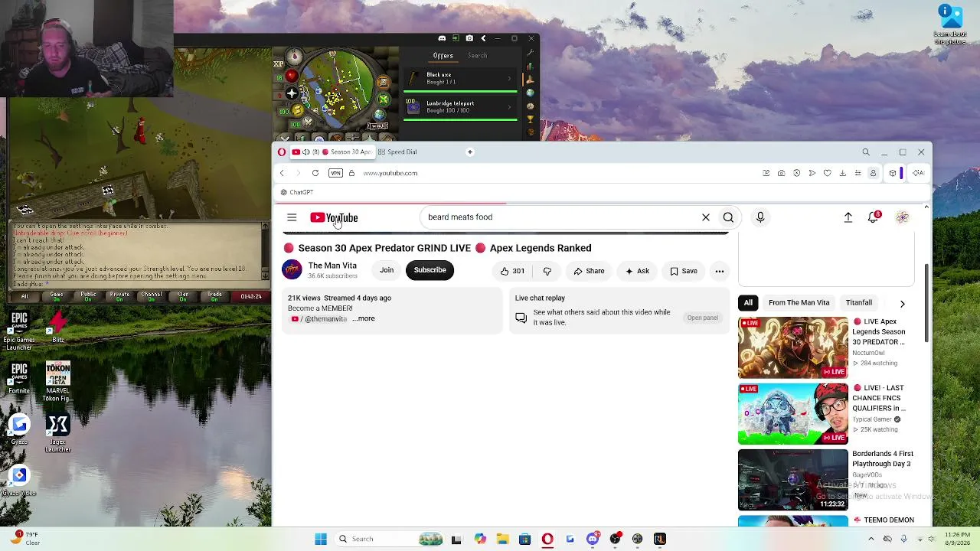Expand the Black axe offer
Screen dimensions: 980x551
coord(460,79)
